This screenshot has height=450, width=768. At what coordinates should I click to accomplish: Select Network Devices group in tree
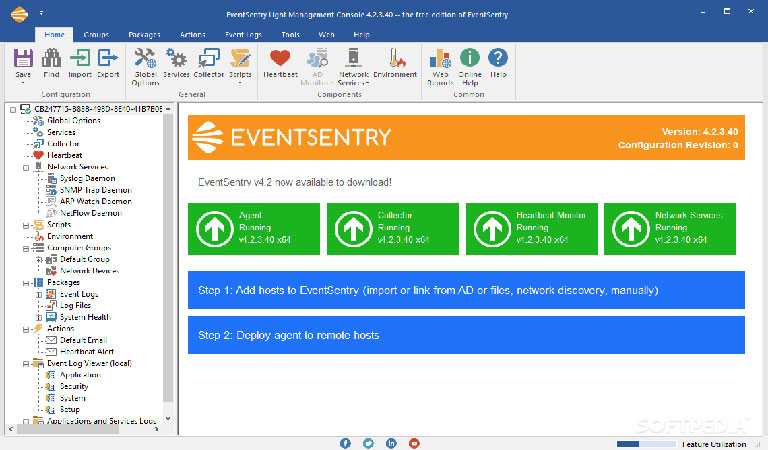point(90,271)
